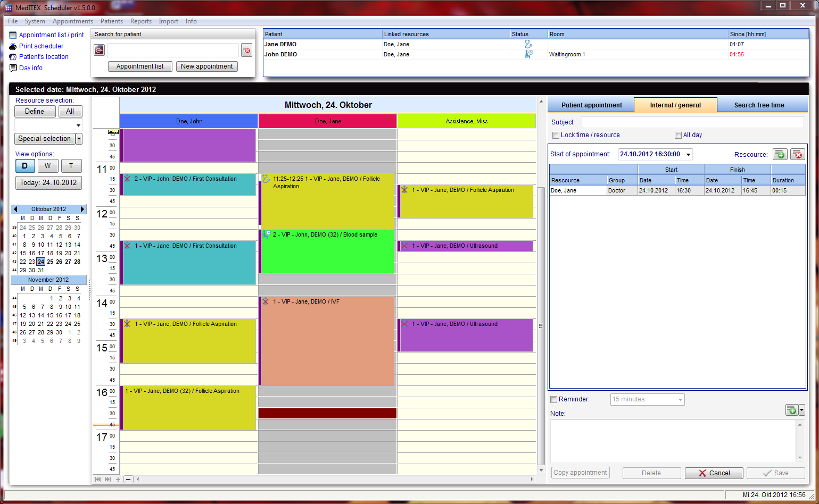Image resolution: width=819 pixels, height=504 pixels.
Task: Click the Doe, John column color header
Action: click(x=189, y=121)
